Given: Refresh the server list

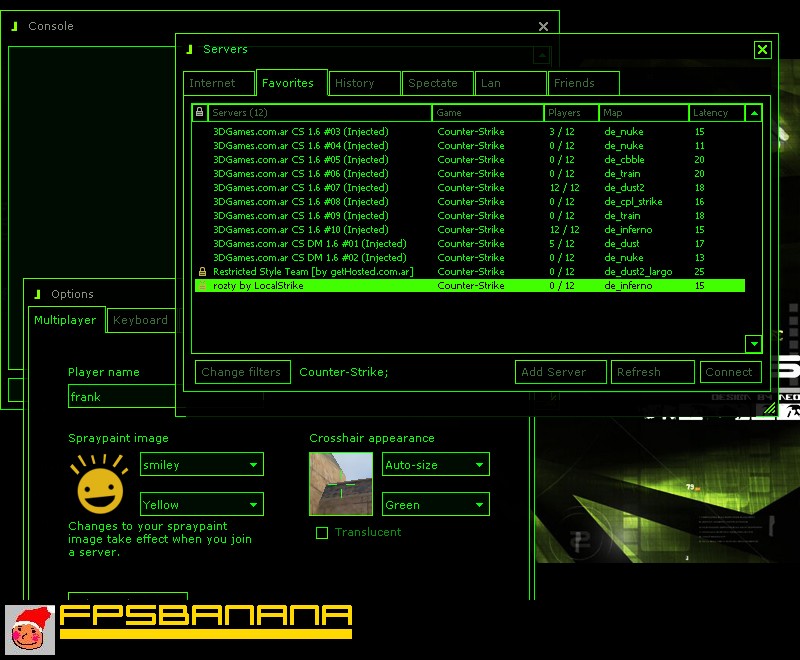Looking at the screenshot, I should click(653, 372).
